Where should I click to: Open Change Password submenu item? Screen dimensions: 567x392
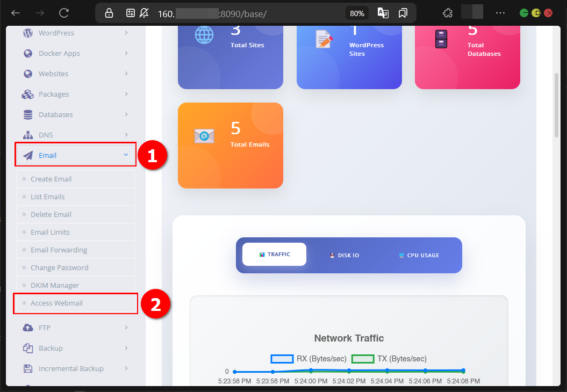pyautogui.click(x=76, y=268)
